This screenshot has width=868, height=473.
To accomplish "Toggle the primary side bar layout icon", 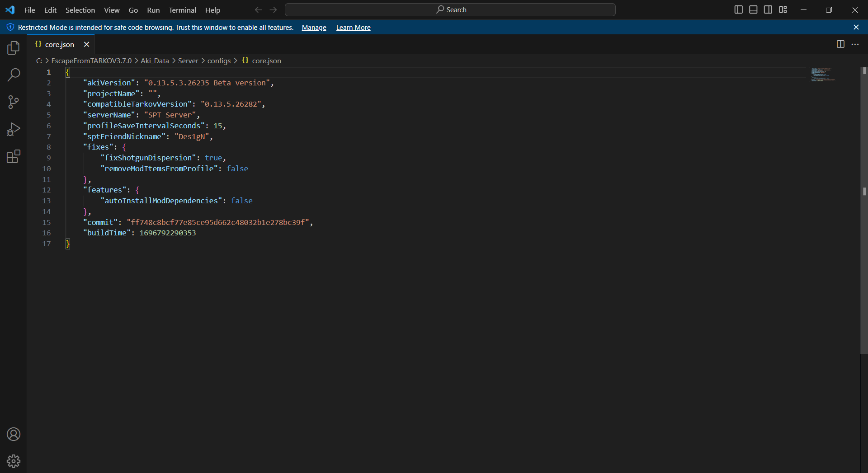I will (738, 9).
